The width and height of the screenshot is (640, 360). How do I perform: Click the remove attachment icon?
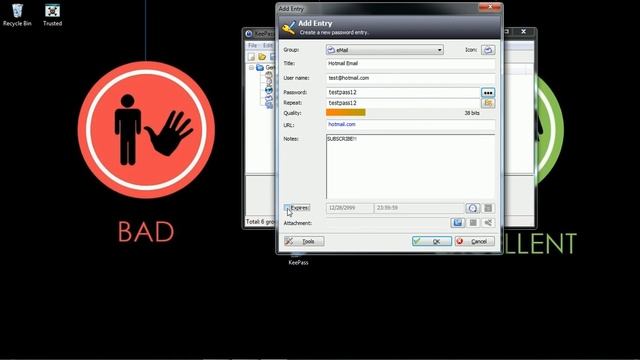tap(488, 223)
